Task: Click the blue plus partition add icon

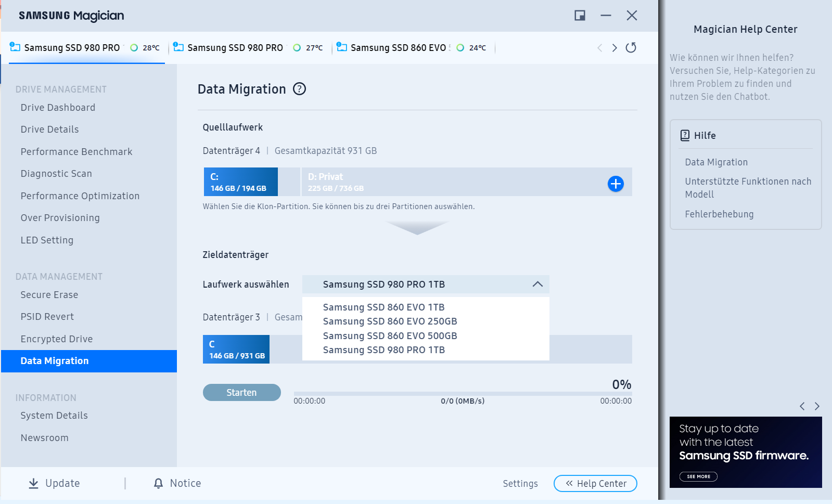Action: [x=616, y=184]
